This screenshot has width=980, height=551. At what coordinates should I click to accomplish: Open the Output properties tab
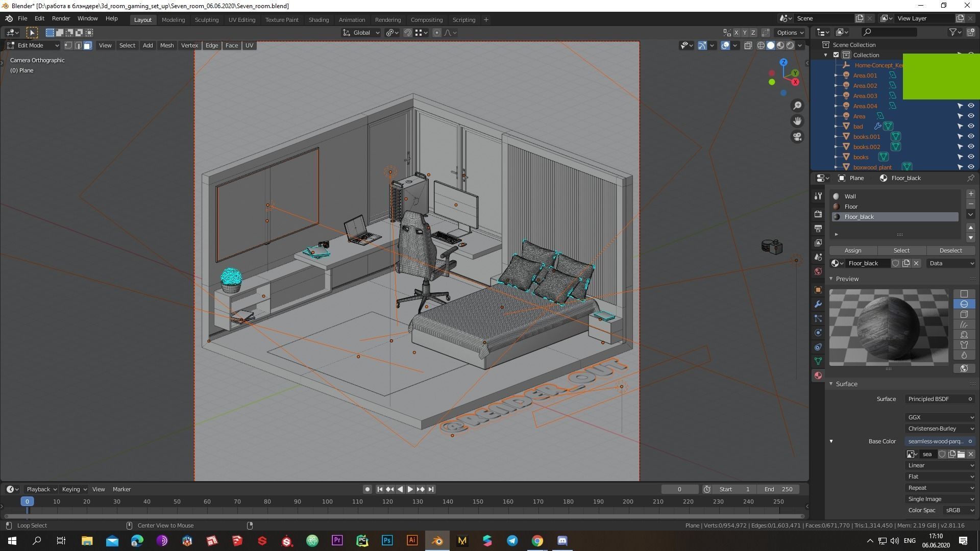818,229
